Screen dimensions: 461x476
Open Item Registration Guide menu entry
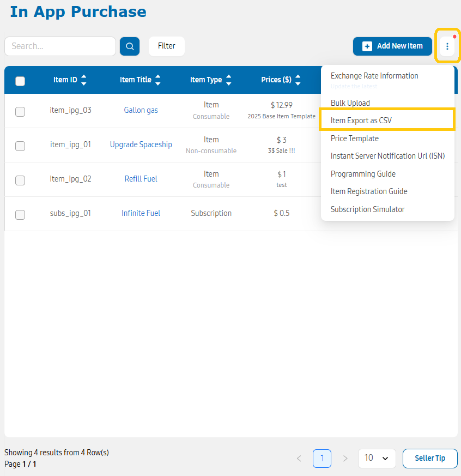369,191
